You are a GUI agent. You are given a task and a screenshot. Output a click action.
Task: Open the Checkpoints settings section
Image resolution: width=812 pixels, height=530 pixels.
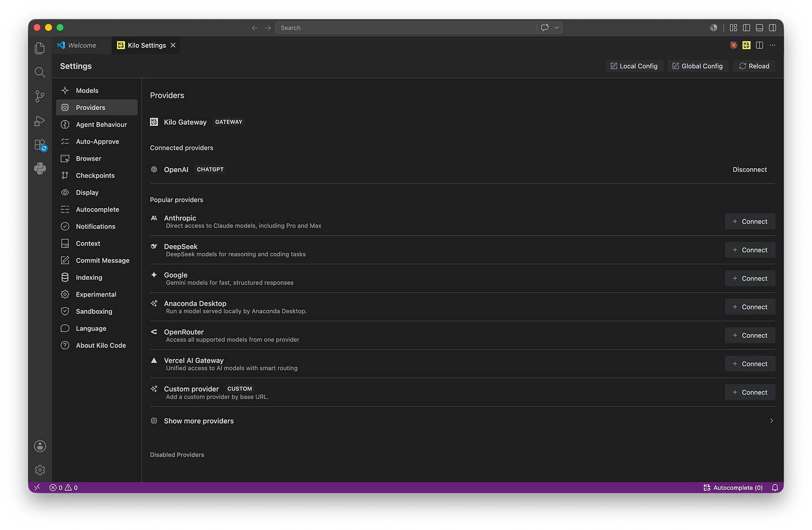tap(96, 176)
